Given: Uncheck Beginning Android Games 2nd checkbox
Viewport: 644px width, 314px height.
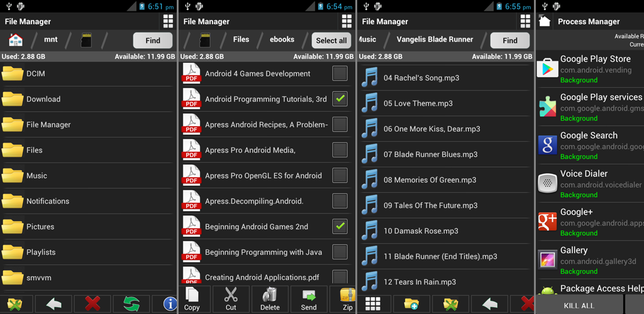Looking at the screenshot, I should pyautogui.click(x=340, y=226).
